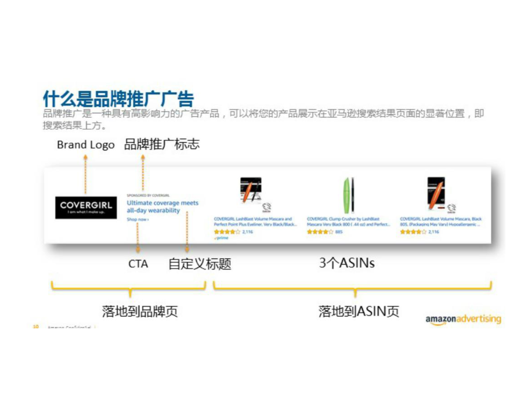Click 'SPONSORED BY COVERGIRL' label
This screenshot has width=532, height=399.
pos(148,195)
